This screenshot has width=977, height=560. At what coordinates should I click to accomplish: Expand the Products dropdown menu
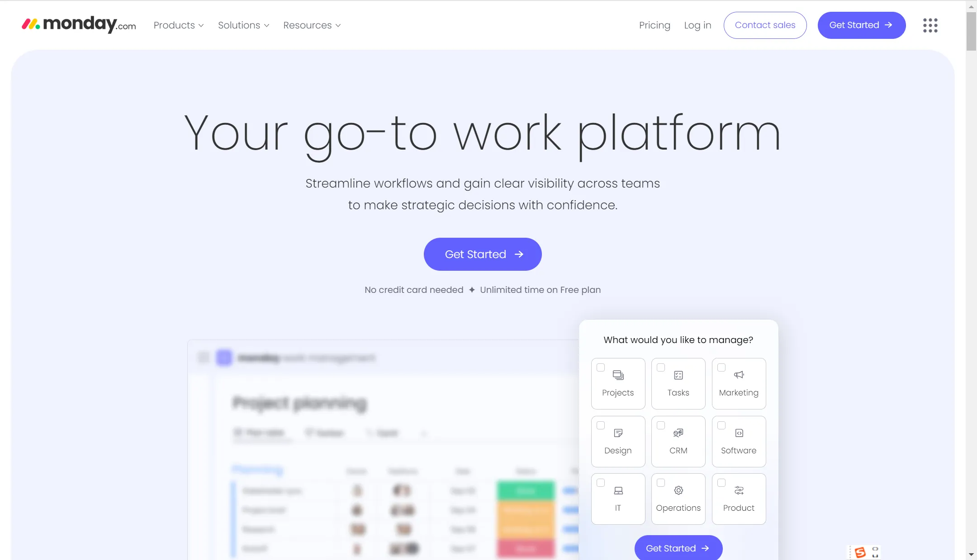[179, 25]
